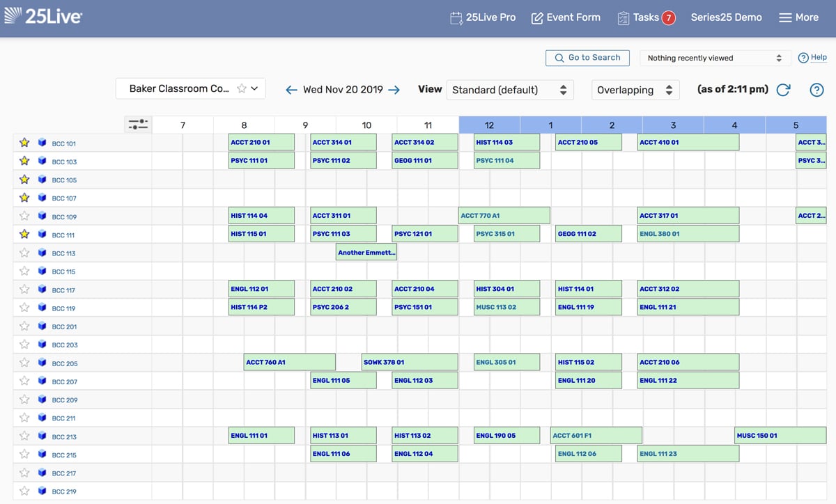Toggle favorite star for BCC 103
The width and height of the screenshot is (836, 504).
coord(24,161)
